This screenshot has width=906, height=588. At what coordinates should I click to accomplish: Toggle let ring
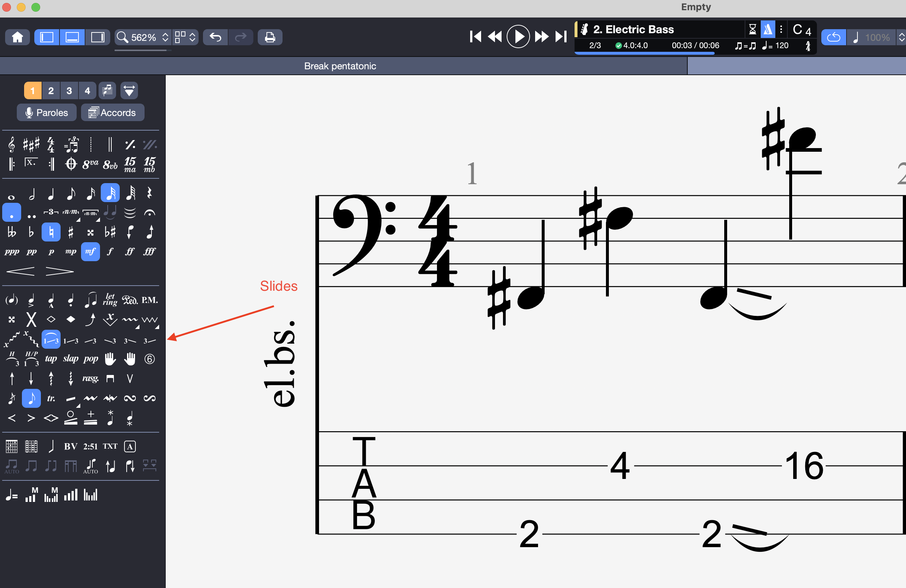point(110,300)
